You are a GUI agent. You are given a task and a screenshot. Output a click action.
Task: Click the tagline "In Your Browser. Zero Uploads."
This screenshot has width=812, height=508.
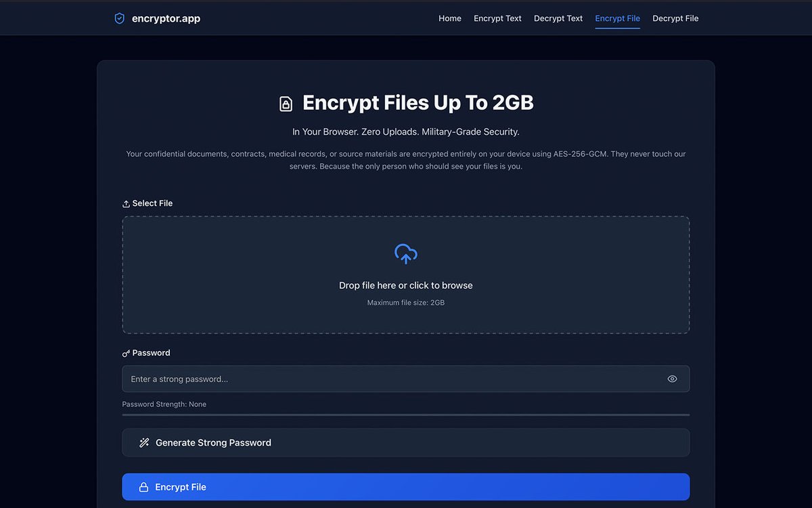pos(356,131)
